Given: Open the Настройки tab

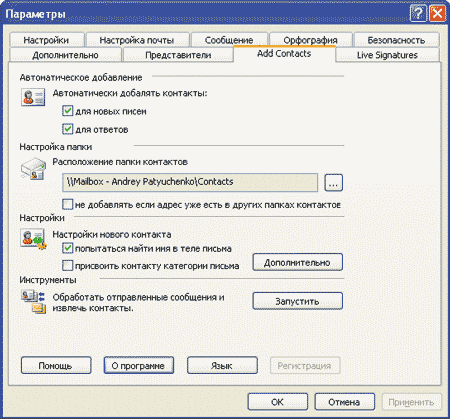Looking at the screenshot, I should coord(47,40).
